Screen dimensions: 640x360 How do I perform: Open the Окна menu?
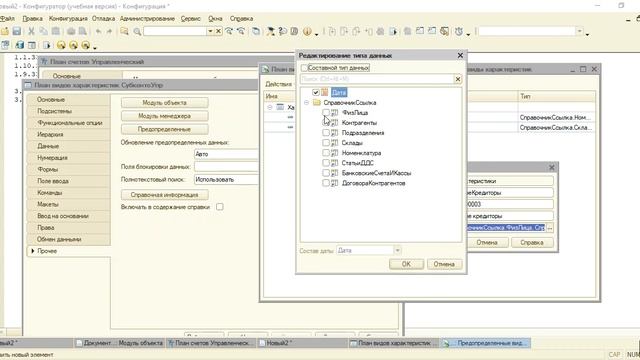215,18
